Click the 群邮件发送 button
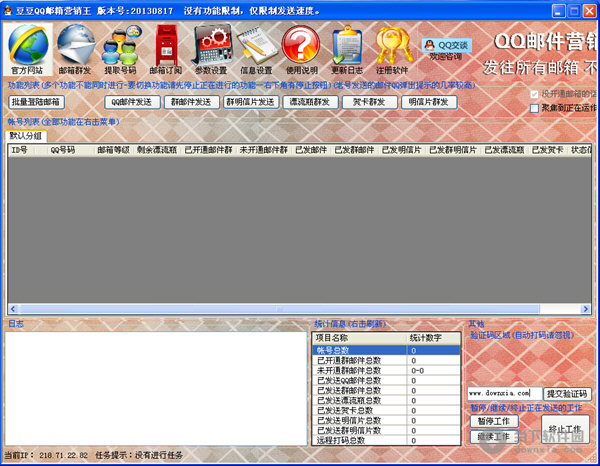 coord(191,102)
